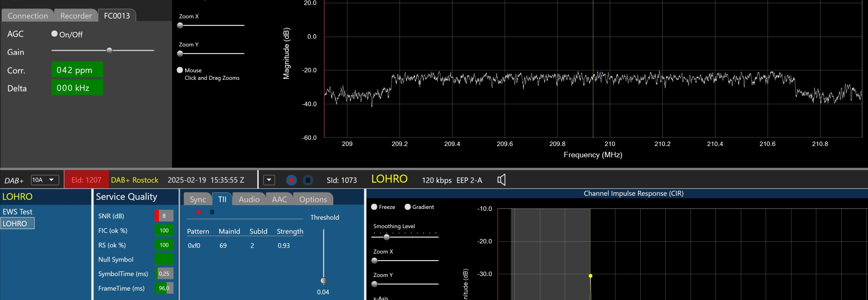Toggle the AGC On/Off radio button
The width and height of the screenshot is (868, 300).
click(x=54, y=34)
